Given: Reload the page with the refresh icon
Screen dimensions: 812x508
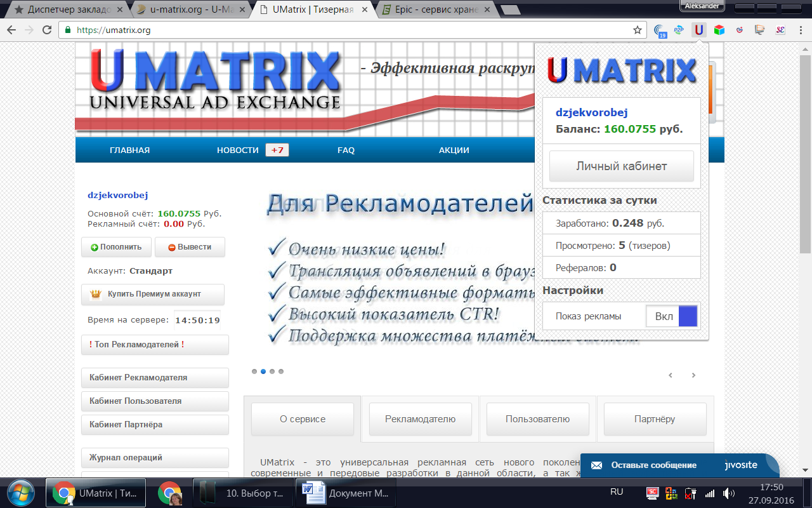Looking at the screenshot, I should 46,30.
